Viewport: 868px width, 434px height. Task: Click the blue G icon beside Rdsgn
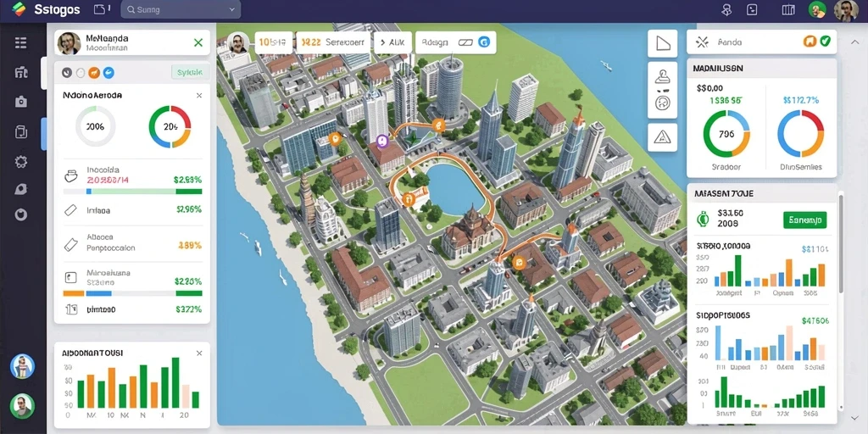click(x=484, y=42)
